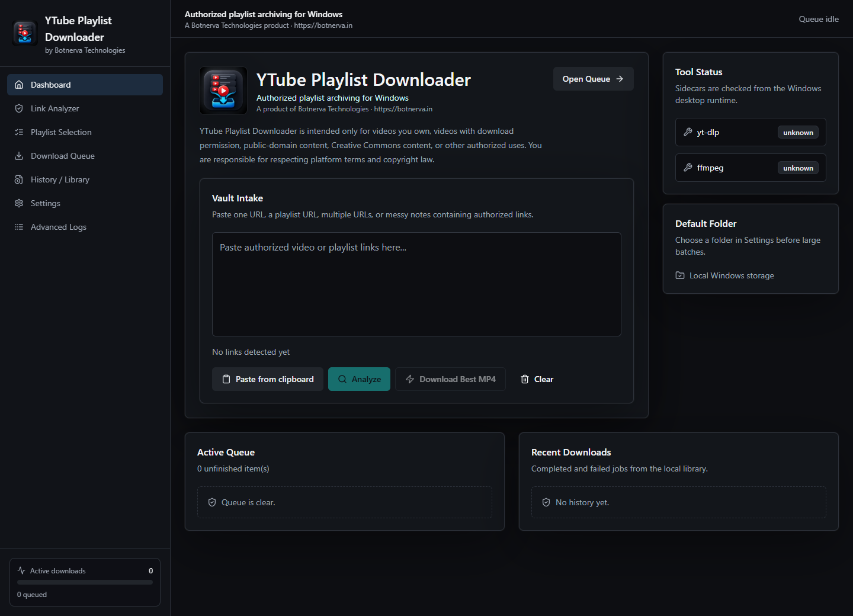Click the yt-dlp tool label
This screenshot has height=616, width=853.
(x=708, y=132)
